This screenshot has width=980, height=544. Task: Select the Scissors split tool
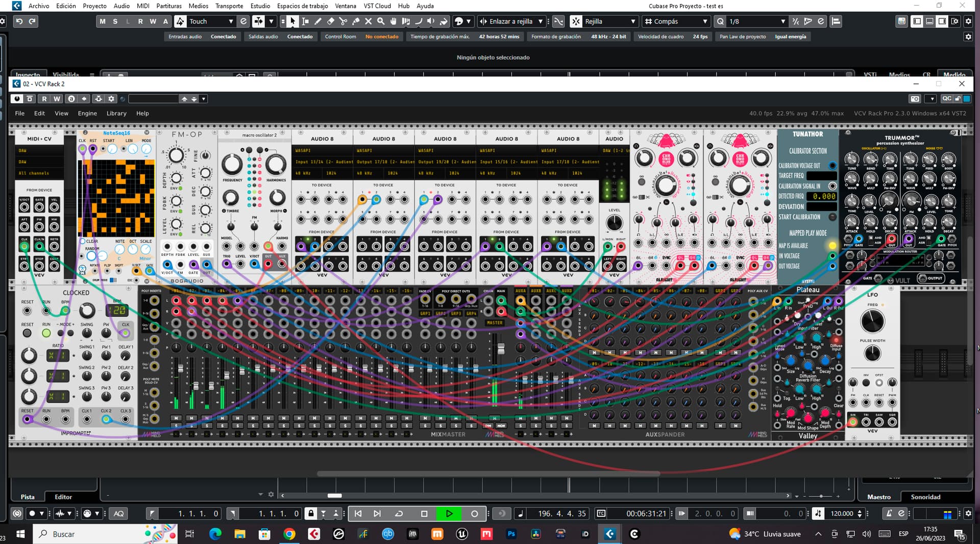(x=343, y=21)
